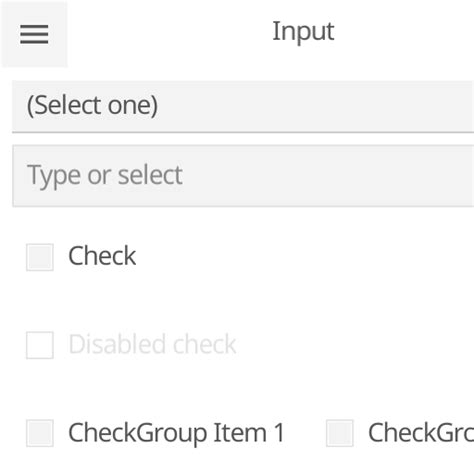Click the three-line navigation icon

tap(34, 34)
